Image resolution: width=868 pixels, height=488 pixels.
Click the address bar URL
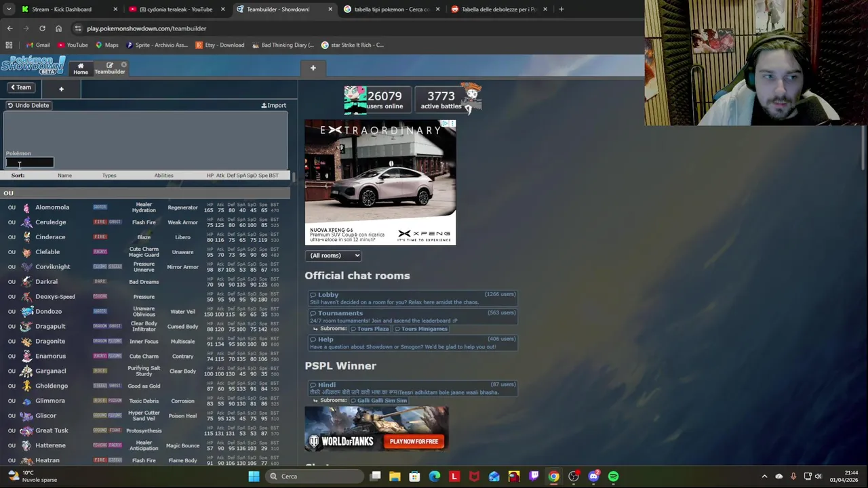[146, 28]
